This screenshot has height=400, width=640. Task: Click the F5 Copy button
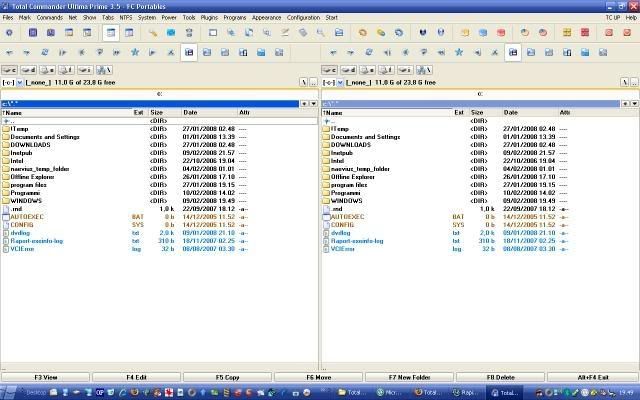(227, 378)
